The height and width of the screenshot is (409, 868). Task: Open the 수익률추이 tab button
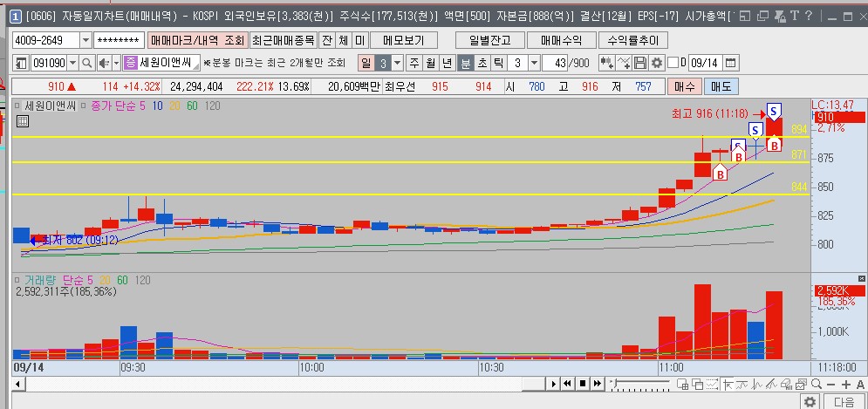tap(633, 40)
